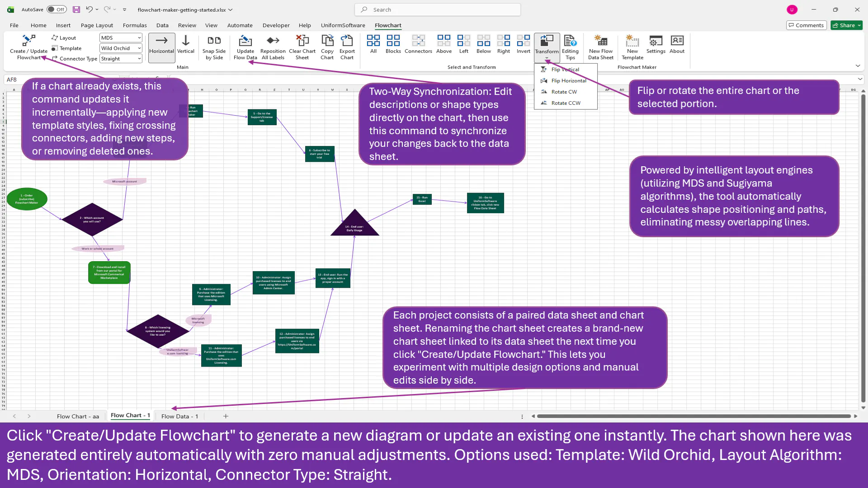Open the Comments pane button
The height and width of the screenshot is (488, 868).
(806, 25)
